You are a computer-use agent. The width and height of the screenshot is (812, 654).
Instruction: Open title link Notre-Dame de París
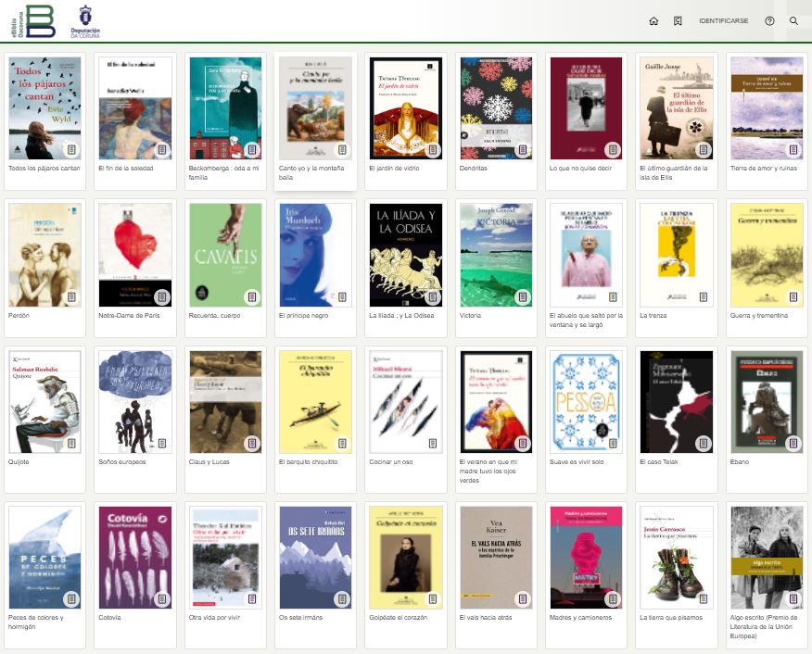(129, 315)
